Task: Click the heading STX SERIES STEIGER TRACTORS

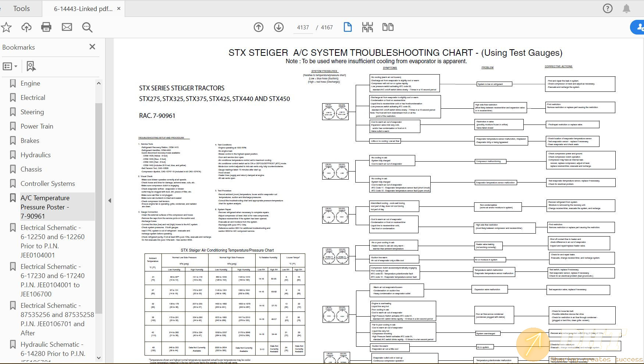Action: 182,88
